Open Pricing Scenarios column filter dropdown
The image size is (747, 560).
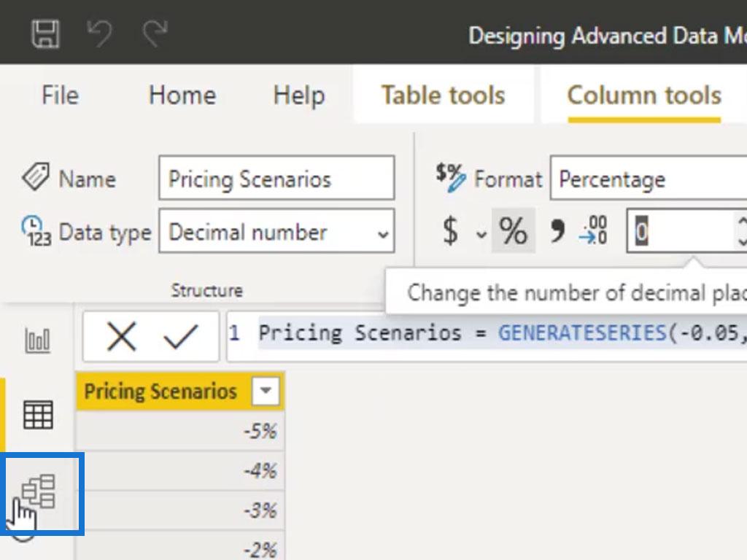(266, 392)
